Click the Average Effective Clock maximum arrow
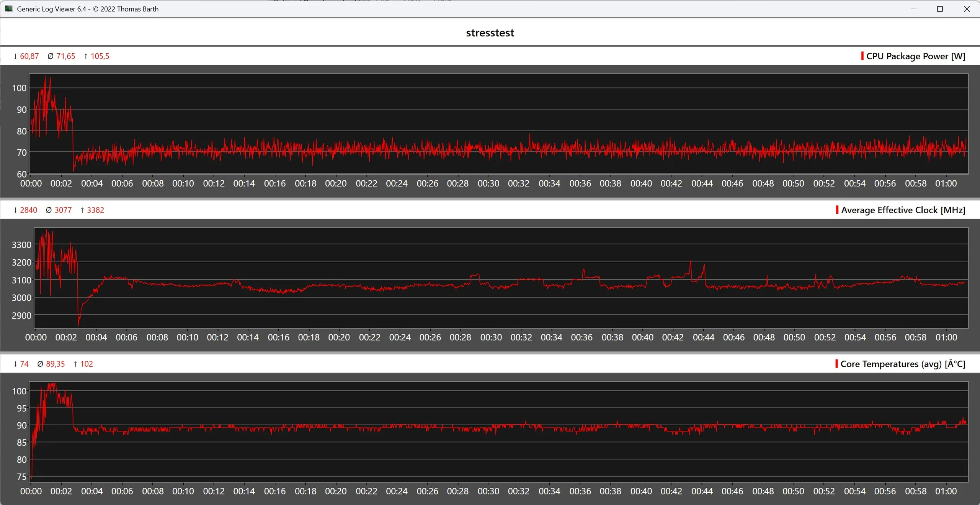980x505 pixels. (82, 210)
